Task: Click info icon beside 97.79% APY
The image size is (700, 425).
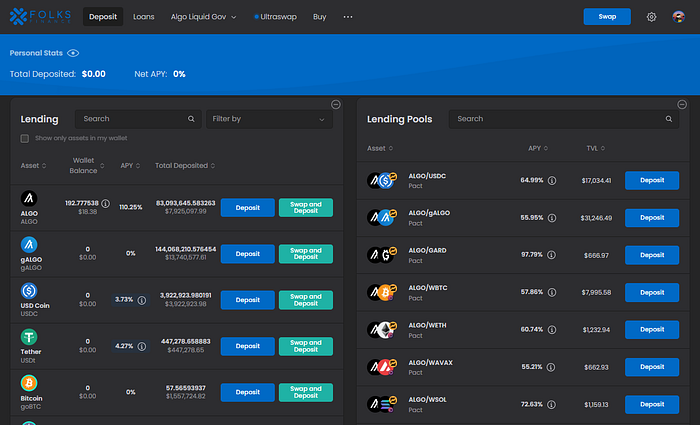Action: click(551, 255)
